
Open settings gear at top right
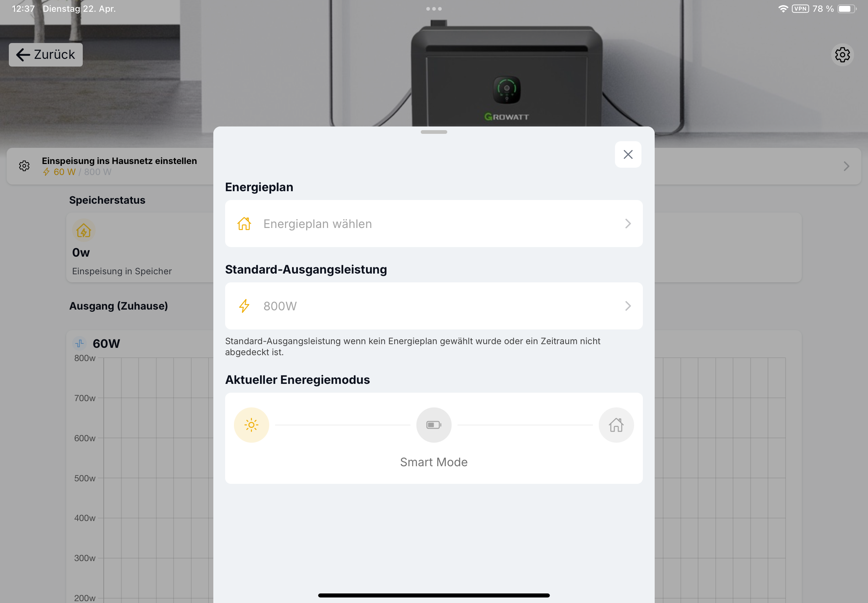click(842, 55)
